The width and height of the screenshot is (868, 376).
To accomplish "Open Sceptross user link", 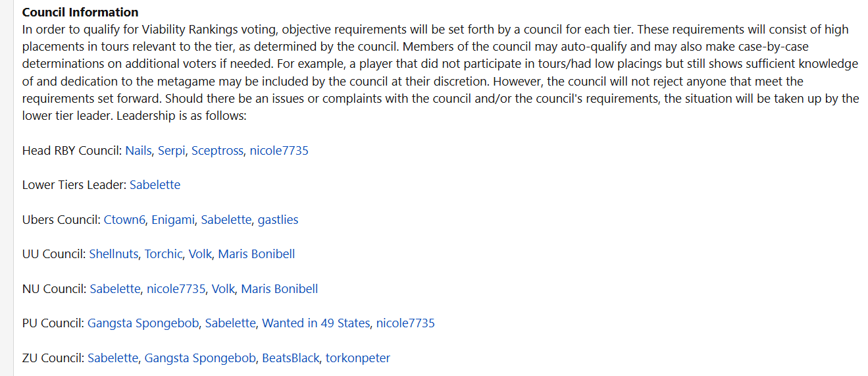I will pos(218,150).
